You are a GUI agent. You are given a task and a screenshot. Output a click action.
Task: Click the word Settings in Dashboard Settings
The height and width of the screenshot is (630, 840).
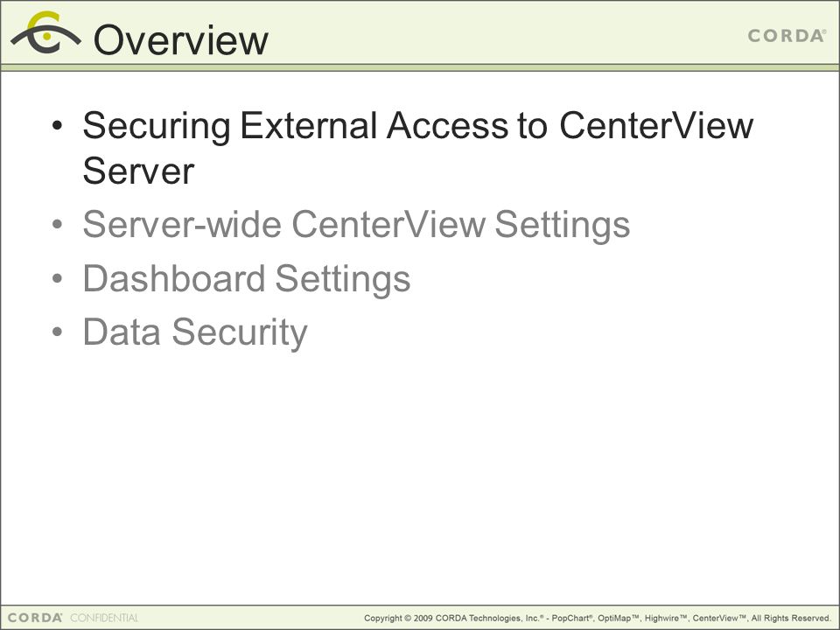343,279
